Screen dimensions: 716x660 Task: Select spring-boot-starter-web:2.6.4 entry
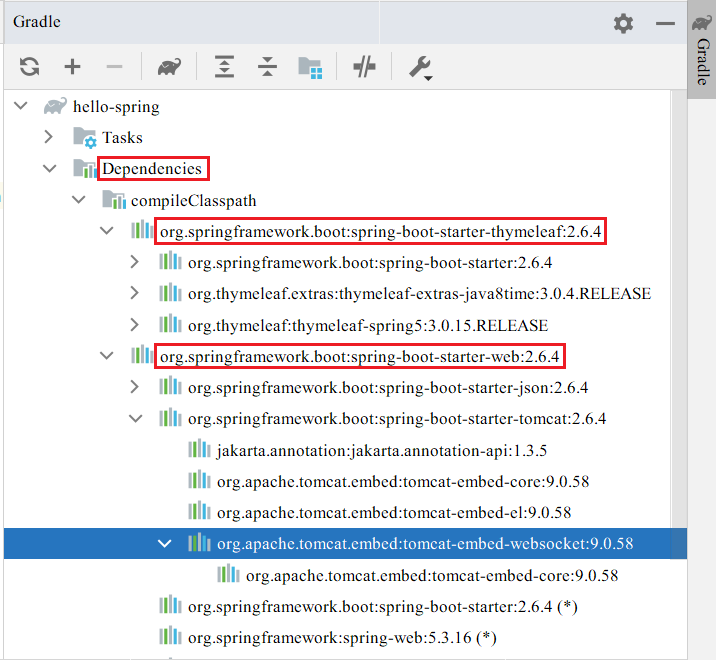click(x=359, y=356)
